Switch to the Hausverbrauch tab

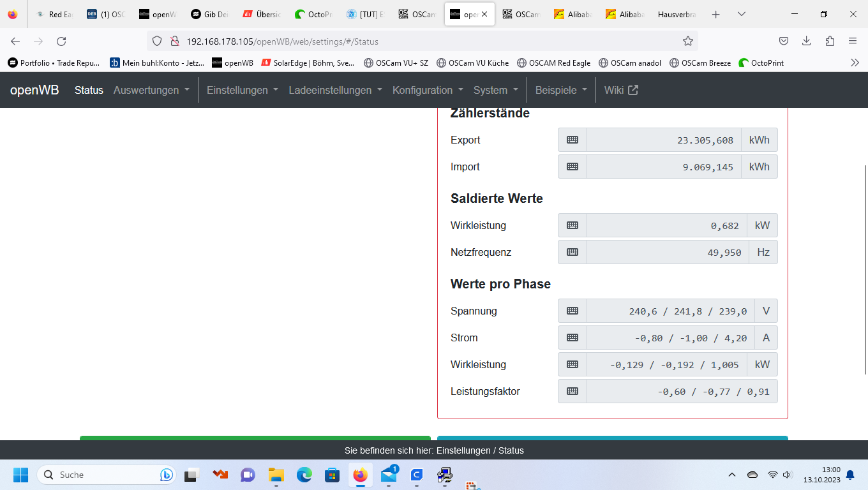click(x=677, y=14)
